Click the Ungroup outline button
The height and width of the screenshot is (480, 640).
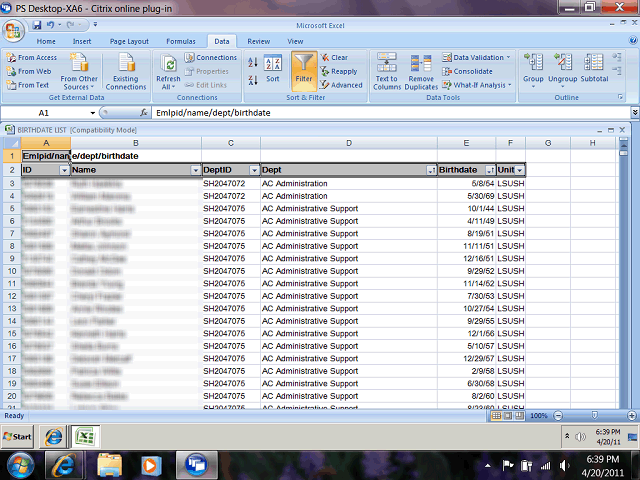(562, 70)
